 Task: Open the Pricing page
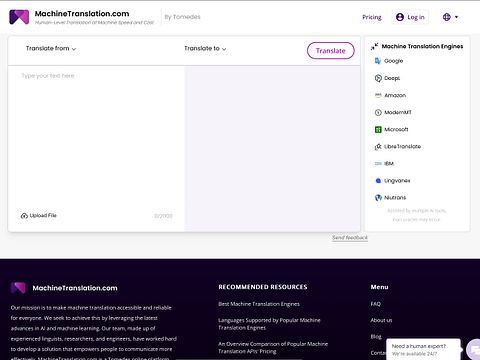click(x=372, y=17)
